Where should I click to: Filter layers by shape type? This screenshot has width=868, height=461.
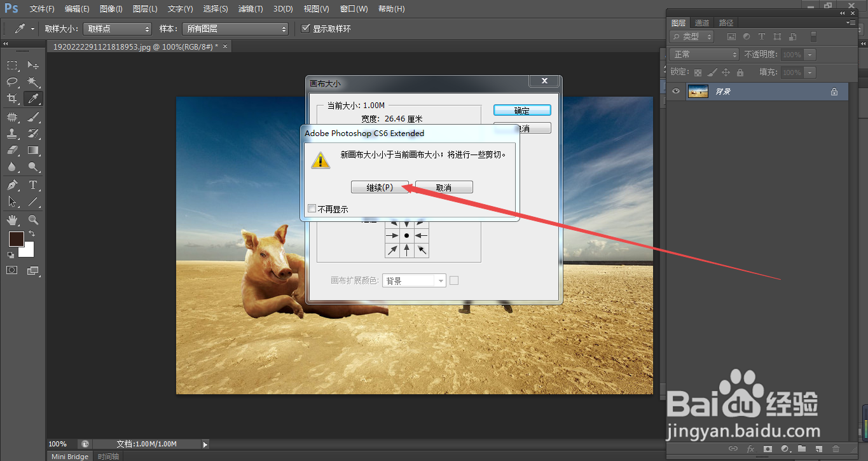point(777,37)
